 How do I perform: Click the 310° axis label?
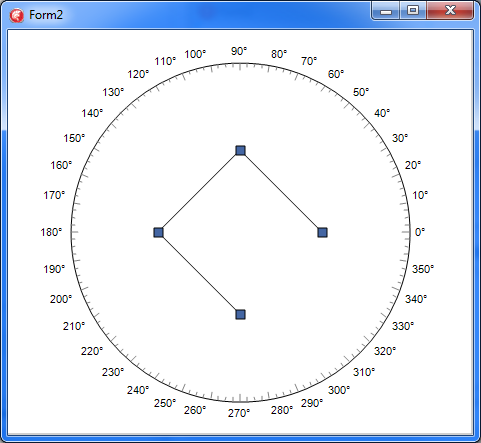[x=364, y=372]
